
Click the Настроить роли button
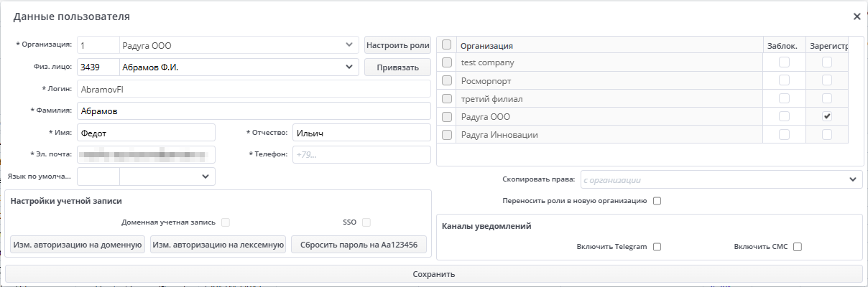coord(397,45)
